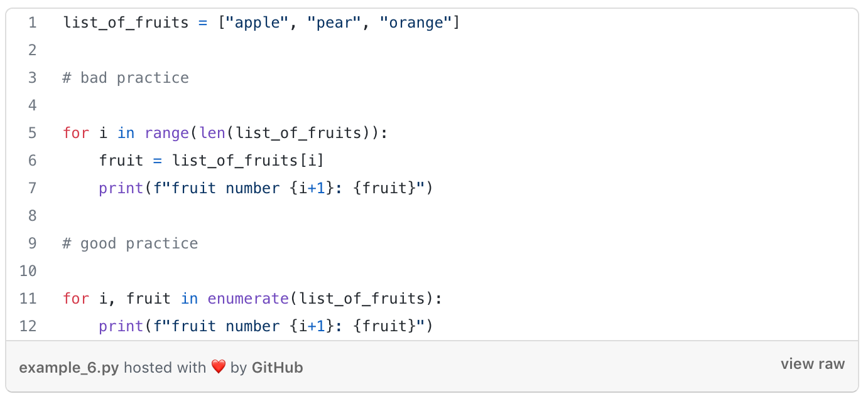Click the print call on line 7

121,188
